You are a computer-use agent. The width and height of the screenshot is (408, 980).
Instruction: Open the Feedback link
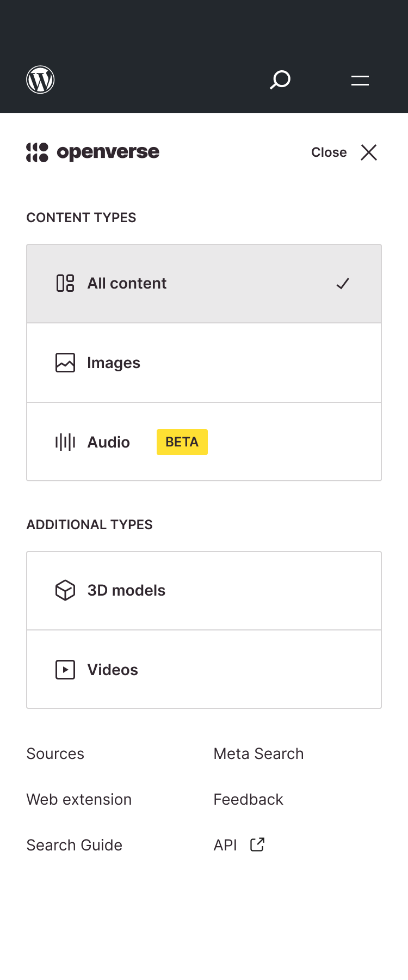tap(248, 799)
